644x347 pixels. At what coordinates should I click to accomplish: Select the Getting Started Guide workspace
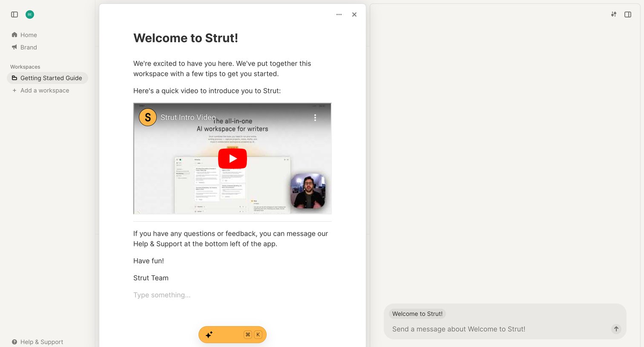point(47,78)
